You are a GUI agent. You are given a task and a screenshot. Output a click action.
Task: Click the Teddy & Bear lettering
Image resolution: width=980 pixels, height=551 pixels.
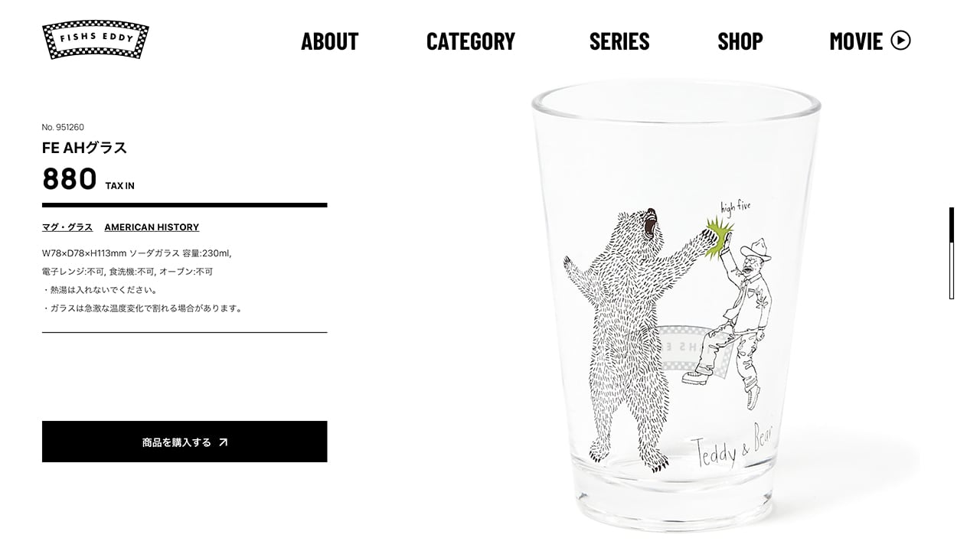point(733,446)
